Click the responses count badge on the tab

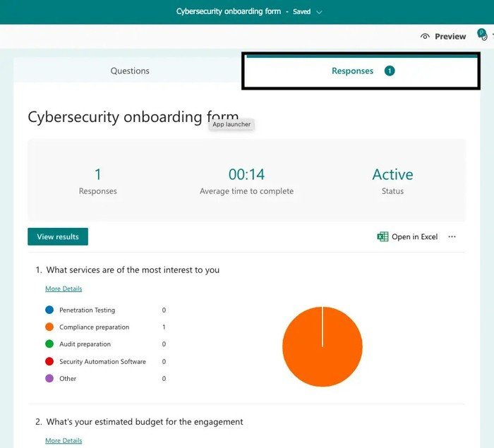click(390, 71)
